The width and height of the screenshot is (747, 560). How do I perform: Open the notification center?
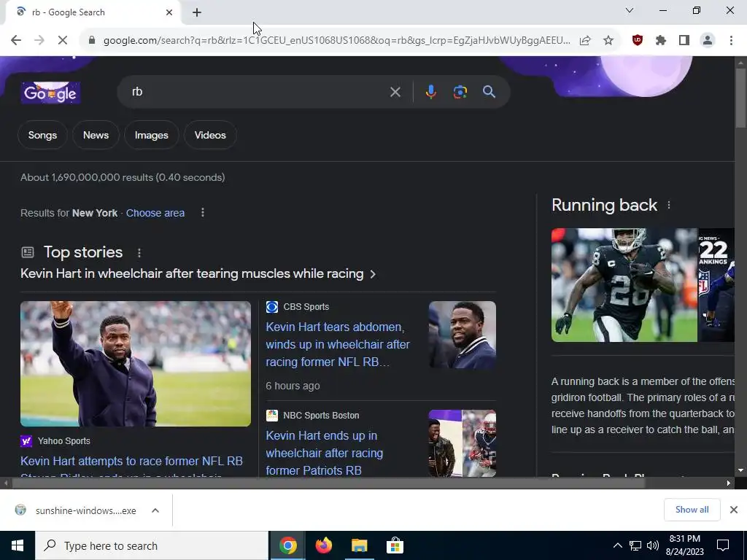click(x=723, y=545)
